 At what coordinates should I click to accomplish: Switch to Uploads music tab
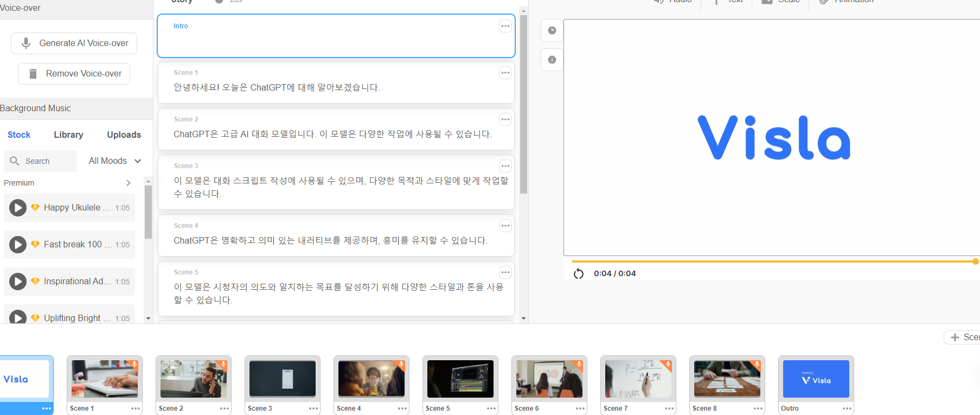(124, 135)
